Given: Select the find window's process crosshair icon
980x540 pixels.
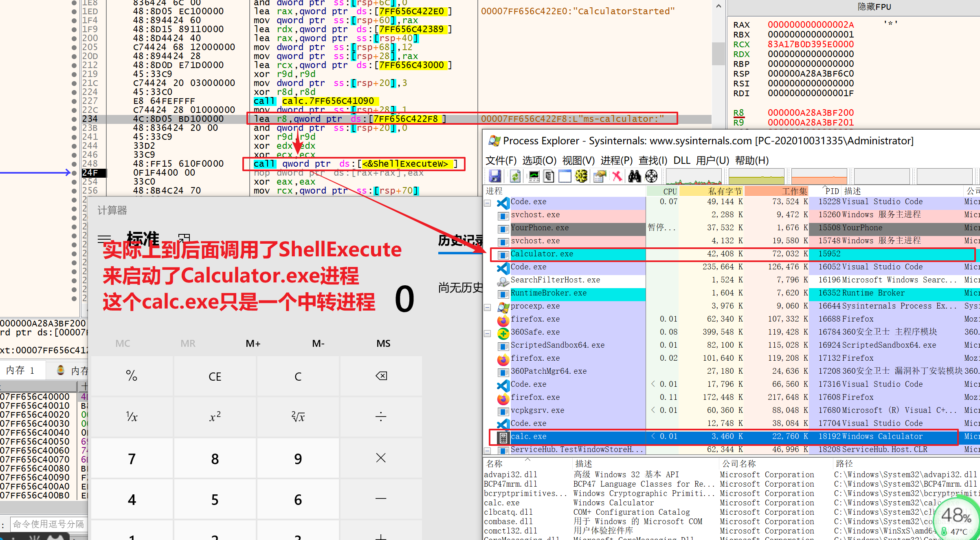Looking at the screenshot, I should (652, 176).
